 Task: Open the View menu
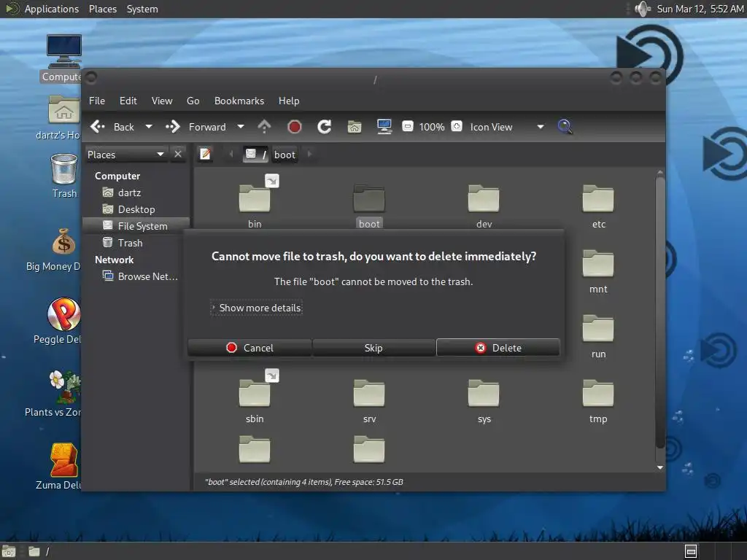click(x=162, y=101)
